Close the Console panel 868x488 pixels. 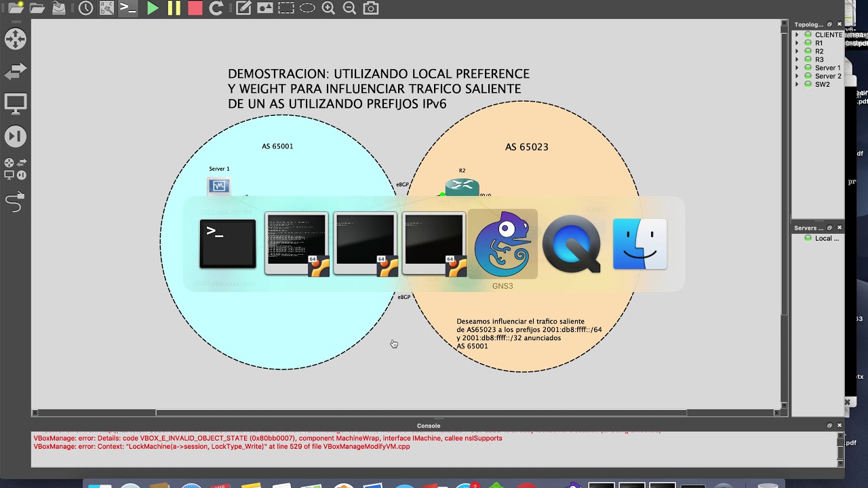pos(839,426)
